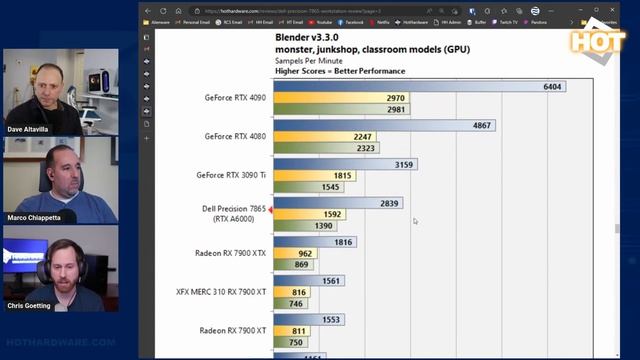The height and width of the screenshot is (360, 640).
Task: Click the "XFX MERC 310 RX 7900 XT" label
Action: pyautogui.click(x=221, y=292)
